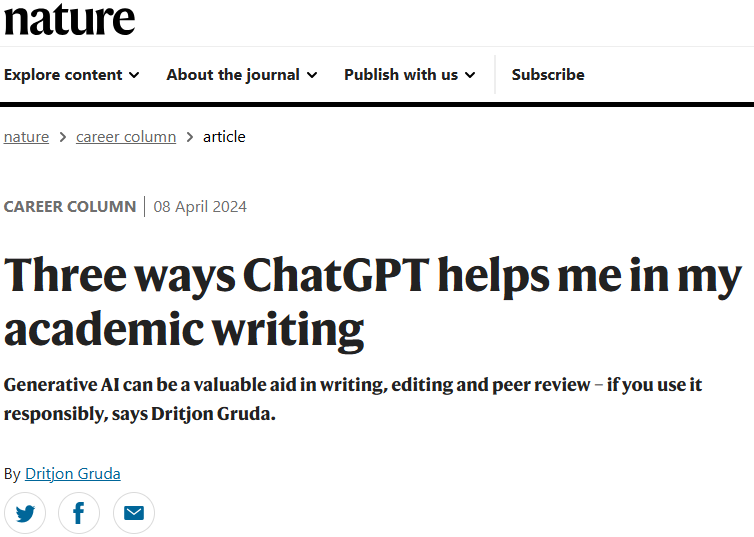
Task: Click chevron beside Publish with us
Action: (x=470, y=75)
